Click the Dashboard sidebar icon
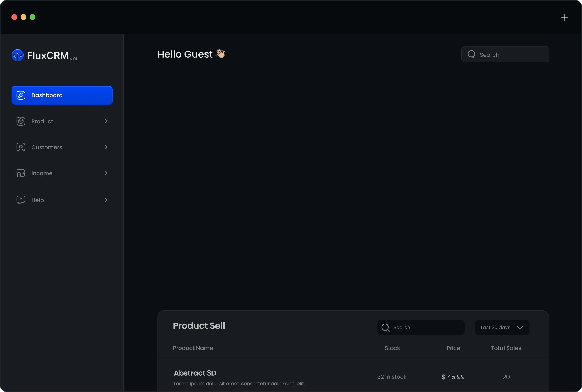This screenshot has height=392, width=582. (x=21, y=95)
